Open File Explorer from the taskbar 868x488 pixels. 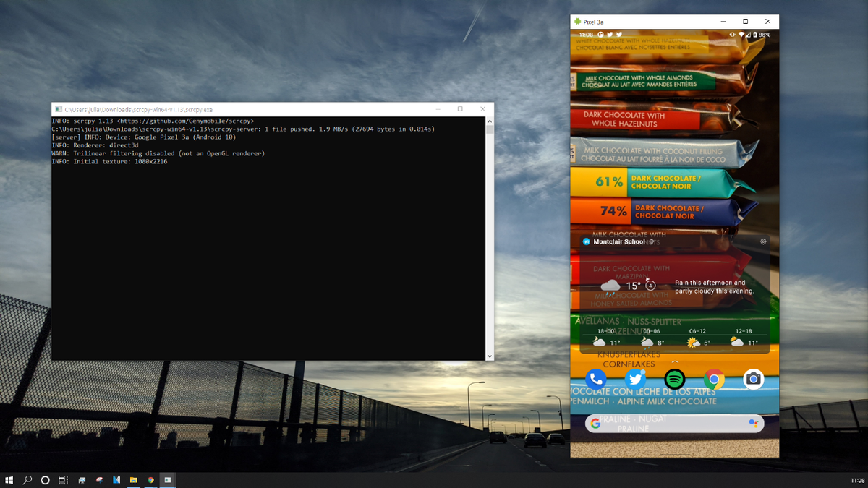(134, 479)
